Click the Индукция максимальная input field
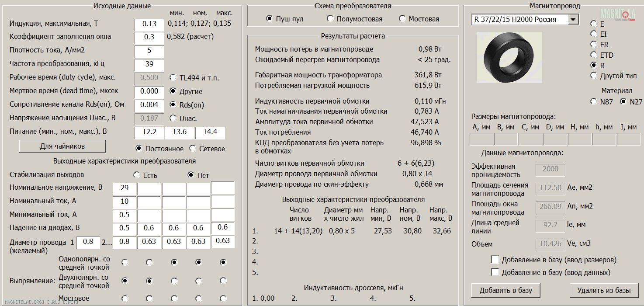This screenshot has height=306, width=644. (149, 24)
